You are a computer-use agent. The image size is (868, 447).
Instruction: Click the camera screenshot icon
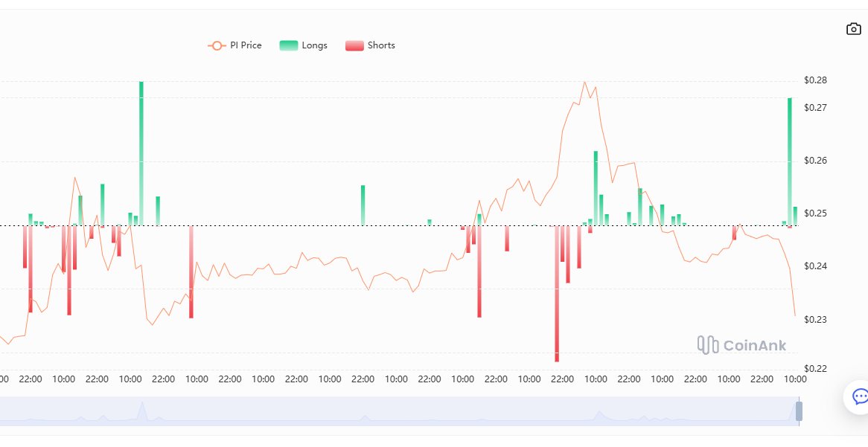click(853, 29)
